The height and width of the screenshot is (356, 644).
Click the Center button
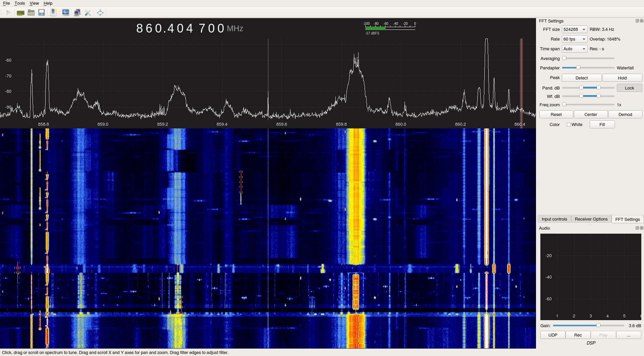coord(591,115)
